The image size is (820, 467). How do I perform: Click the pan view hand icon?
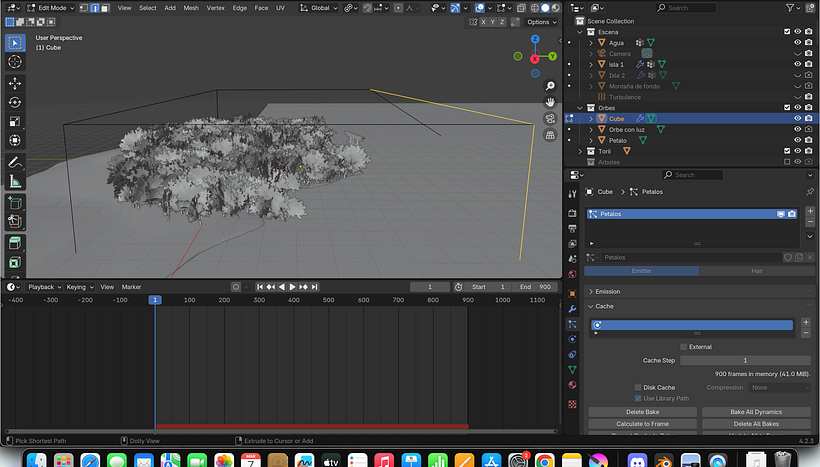click(x=550, y=102)
